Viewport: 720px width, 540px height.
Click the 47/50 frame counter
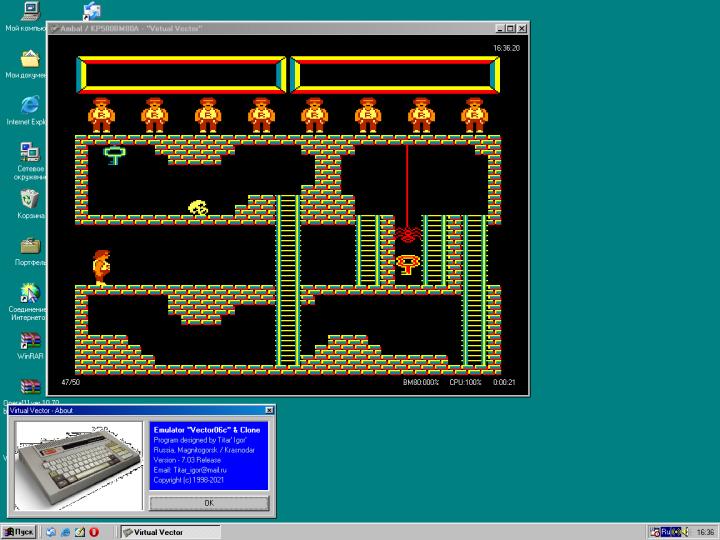pyautogui.click(x=70, y=382)
